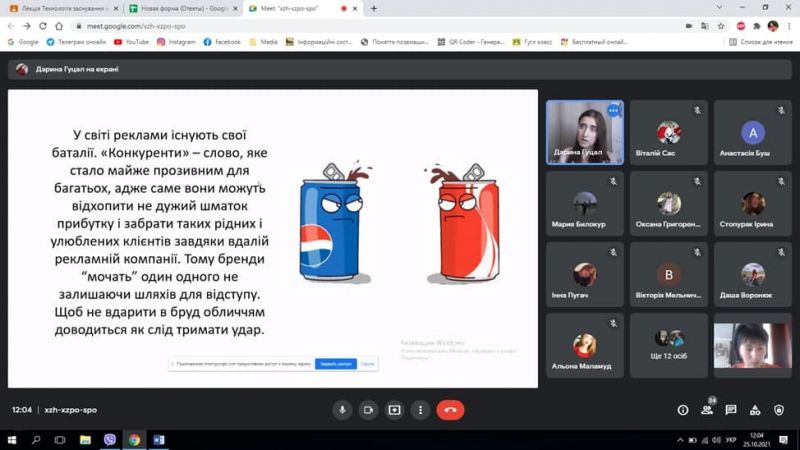
Task: Open a new browser tab
Action: (x=374, y=9)
